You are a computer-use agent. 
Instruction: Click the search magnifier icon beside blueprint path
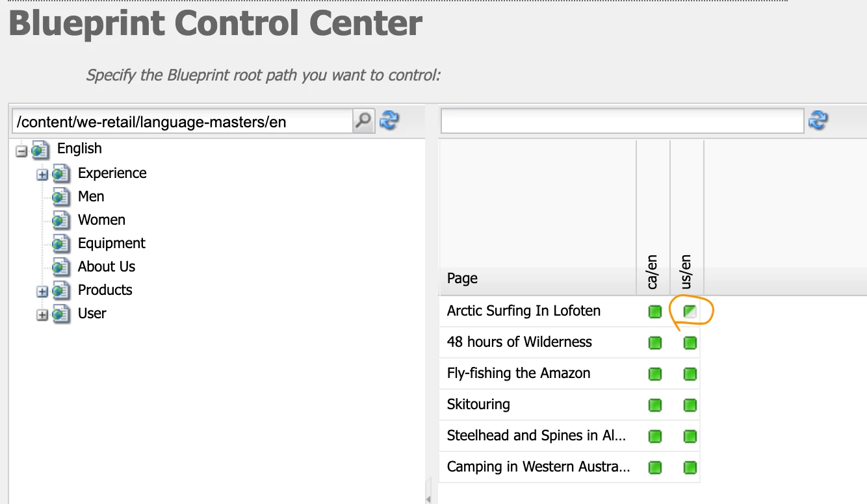click(363, 121)
